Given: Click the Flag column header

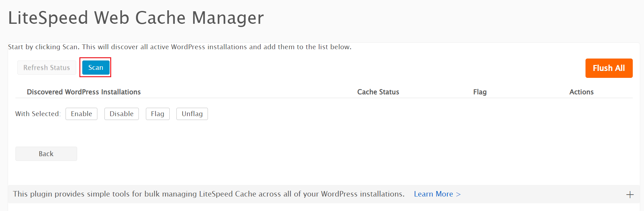Looking at the screenshot, I should 480,92.
